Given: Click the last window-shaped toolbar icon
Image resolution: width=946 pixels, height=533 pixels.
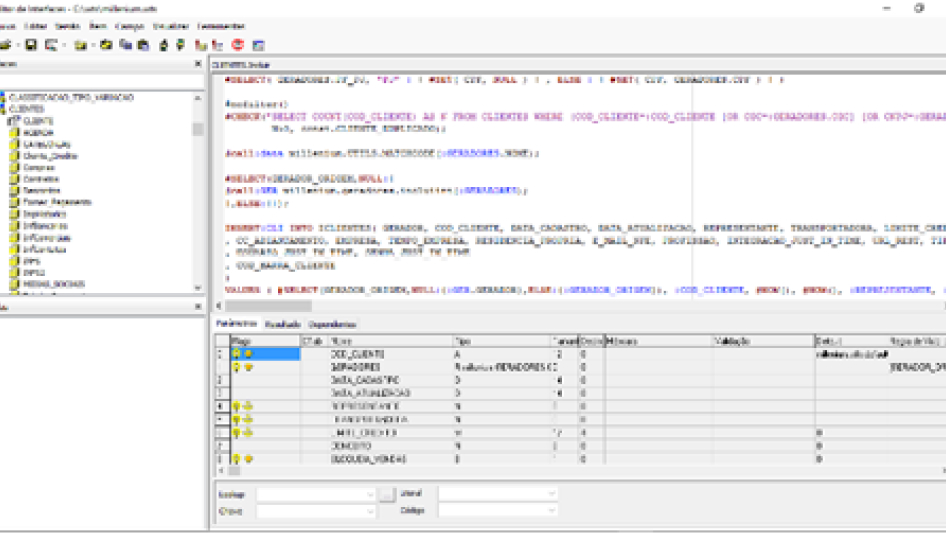Looking at the screenshot, I should 258,45.
